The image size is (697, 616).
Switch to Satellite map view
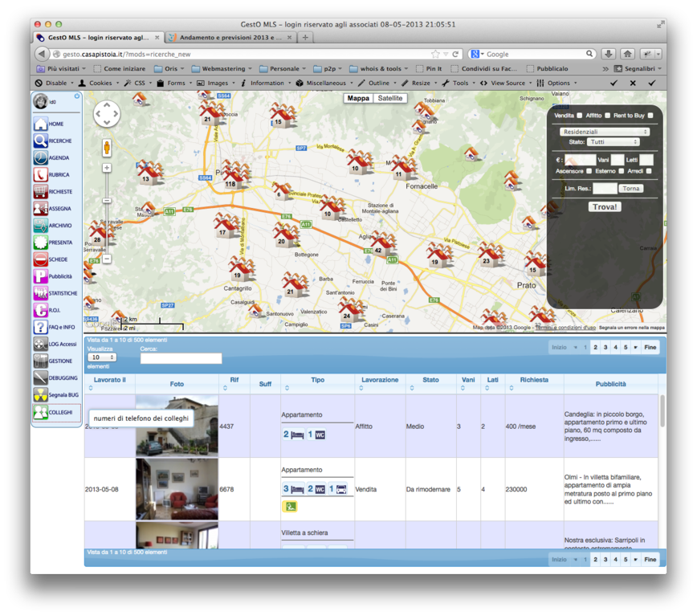pos(389,98)
